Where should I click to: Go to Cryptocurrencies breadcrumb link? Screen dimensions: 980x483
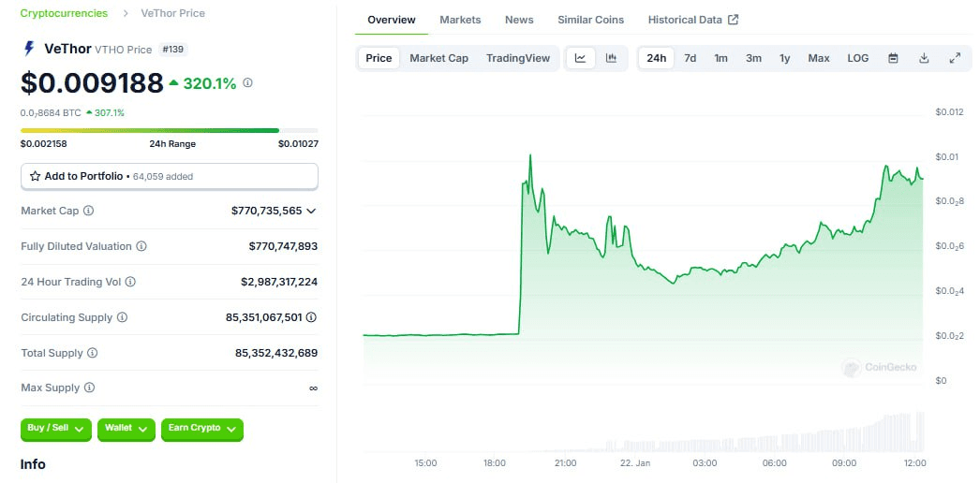click(x=64, y=13)
